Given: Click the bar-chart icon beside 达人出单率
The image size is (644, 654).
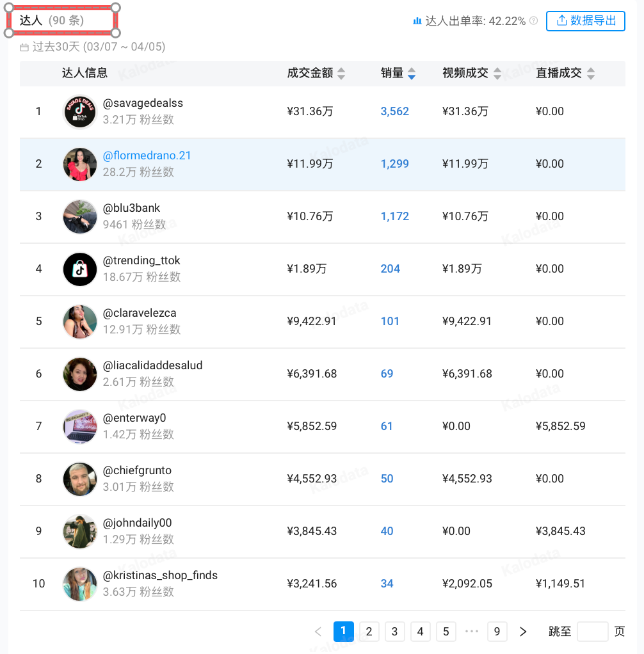Looking at the screenshot, I should (x=416, y=20).
